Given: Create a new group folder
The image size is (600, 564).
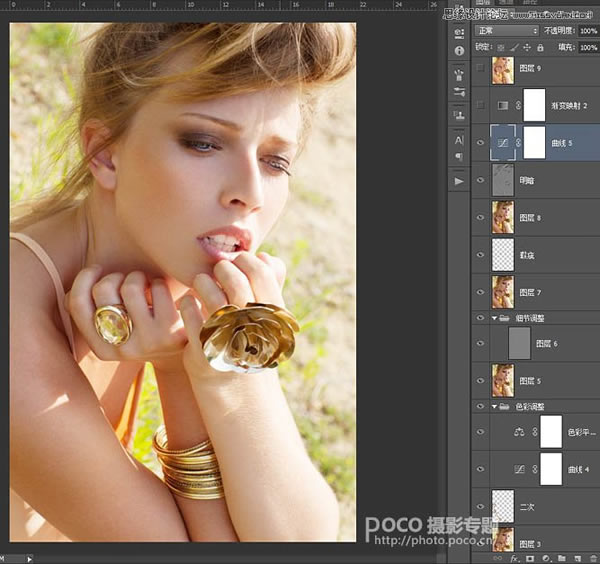Looking at the screenshot, I should point(562,559).
